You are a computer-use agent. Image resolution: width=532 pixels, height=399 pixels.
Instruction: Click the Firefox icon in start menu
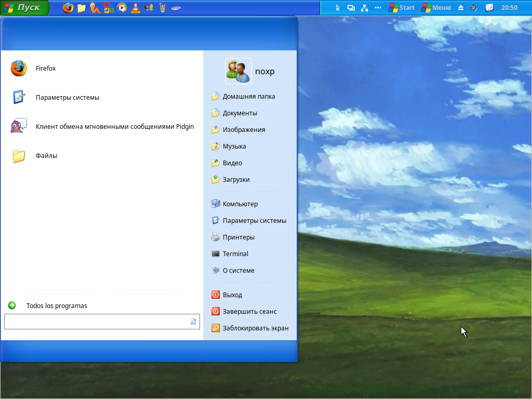(19, 69)
